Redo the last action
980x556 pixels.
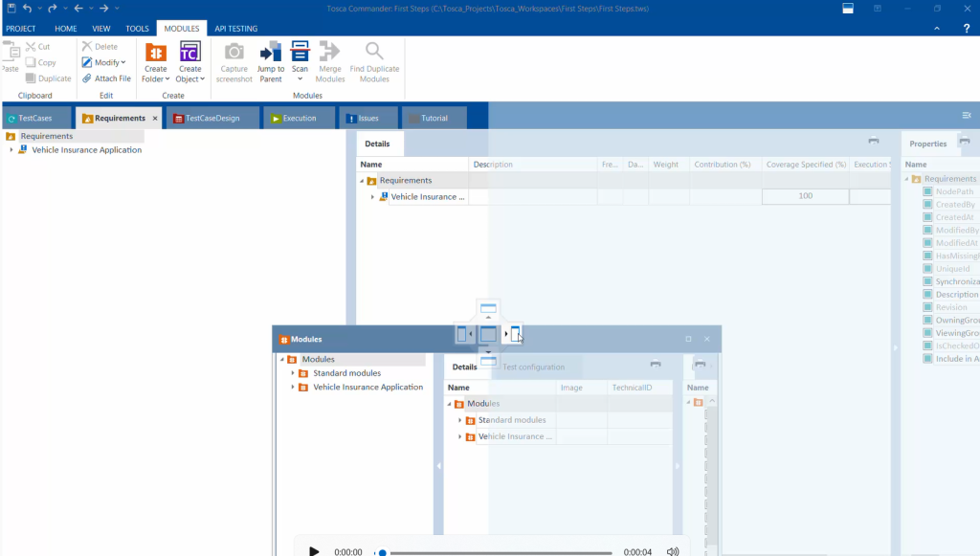pyautogui.click(x=53, y=8)
